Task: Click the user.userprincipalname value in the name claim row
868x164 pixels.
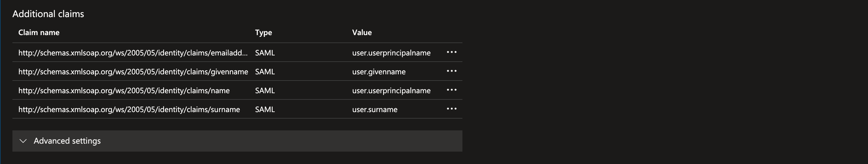Action: 391,91
